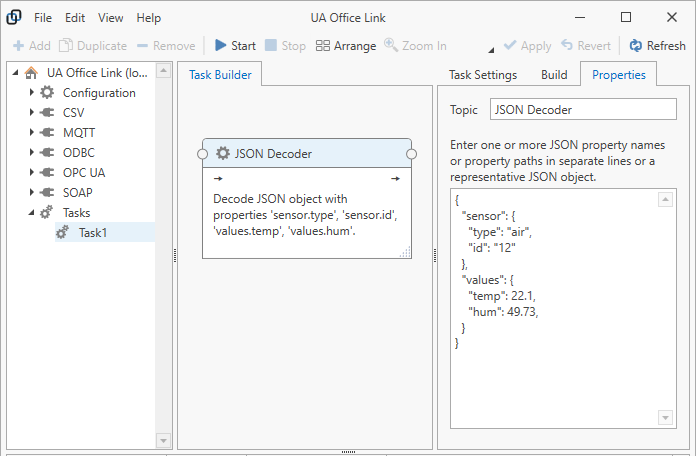Screen dimensions: 696x456
Task: Open the View menu
Action: [x=111, y=18]
